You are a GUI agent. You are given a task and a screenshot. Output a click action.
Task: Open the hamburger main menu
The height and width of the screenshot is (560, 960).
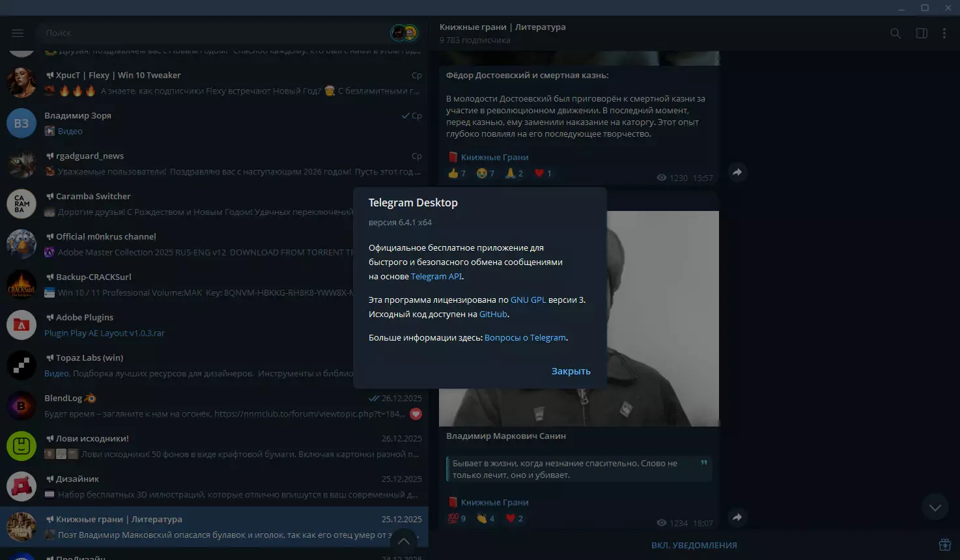(x=18, y=33)
